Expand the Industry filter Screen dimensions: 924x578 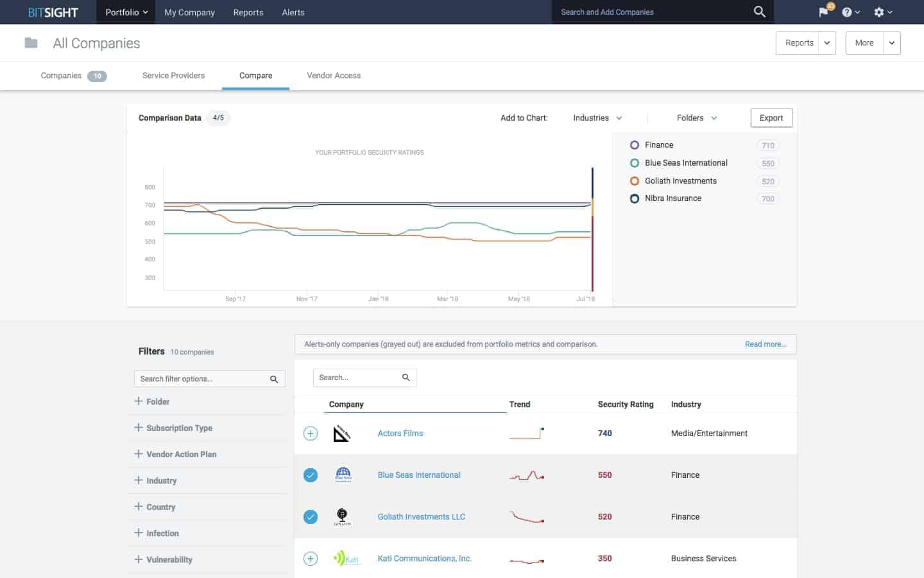(155, 481)
